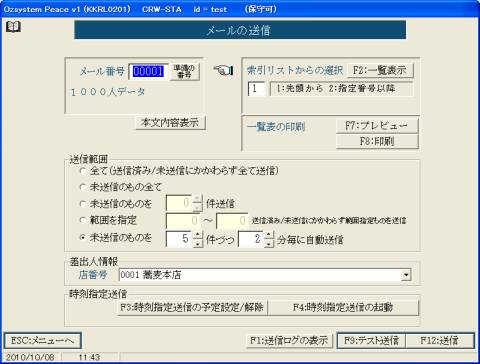Screen dimensions: 480x364
Task: Click F1:送信ログの表示 button
Action: [x=289, y=340]
